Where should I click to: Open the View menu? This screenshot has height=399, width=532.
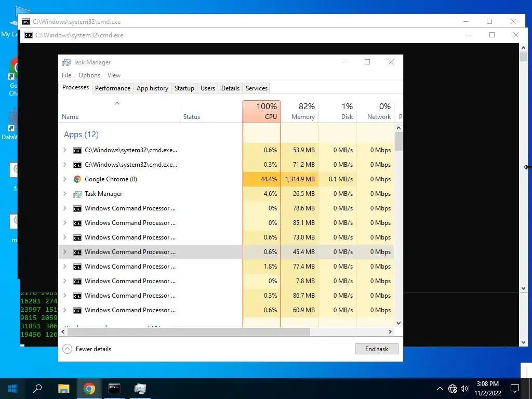click(x=114, y=75)
